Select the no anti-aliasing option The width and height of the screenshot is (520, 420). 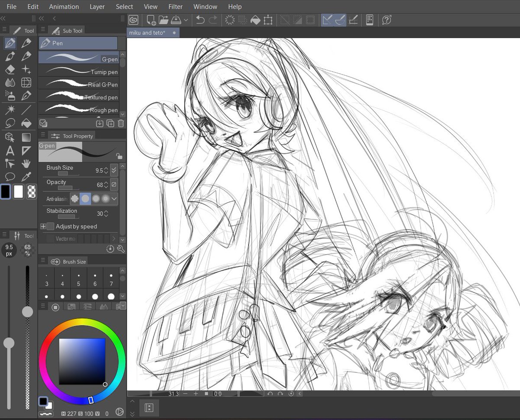click(x=75, y=199)
